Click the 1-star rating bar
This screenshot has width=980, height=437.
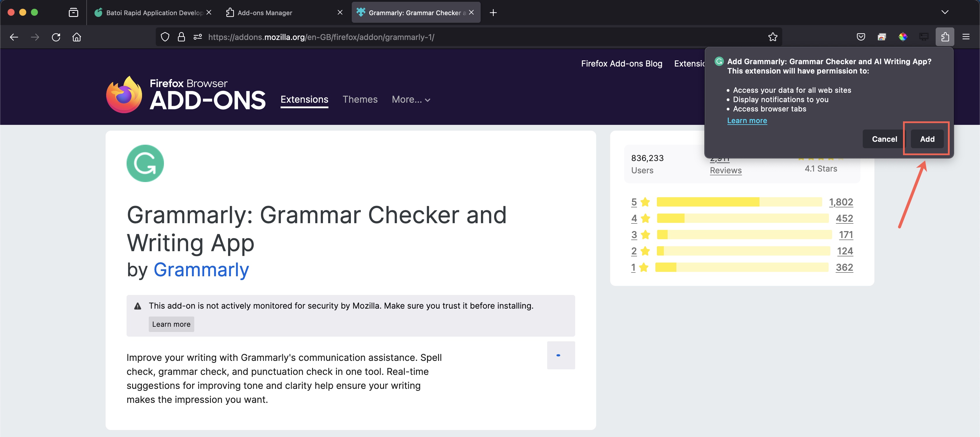[x=742, y=267]
